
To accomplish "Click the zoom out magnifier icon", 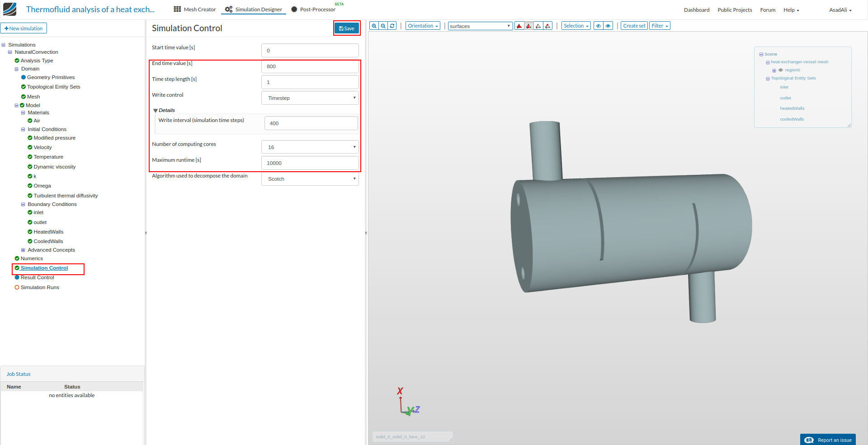I will (x=383, y=26).
